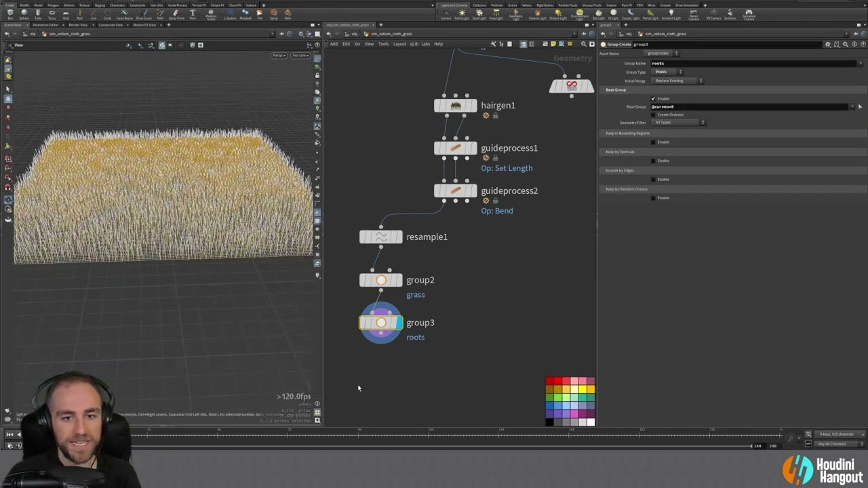Select the Curve Bezier shelf tool

pos(124,14)
